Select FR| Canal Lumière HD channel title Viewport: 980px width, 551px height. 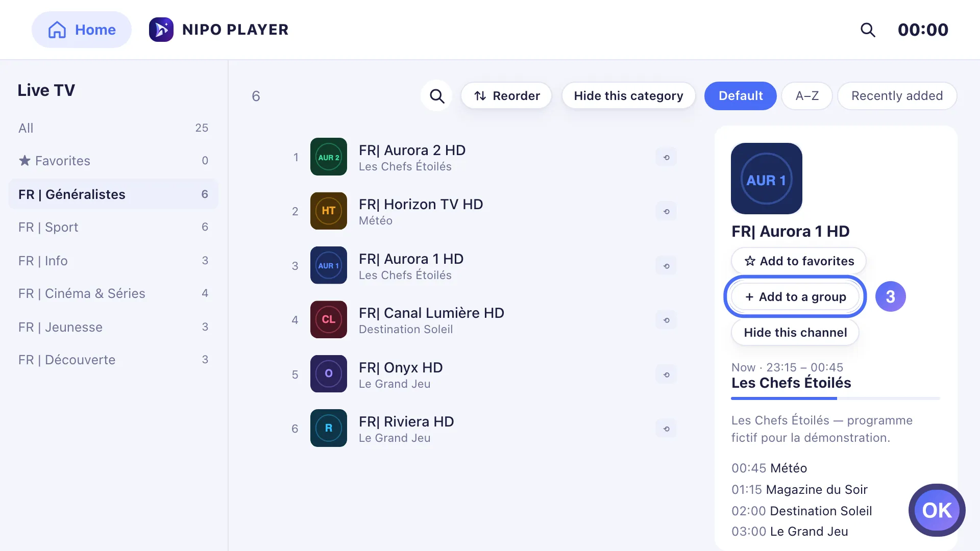click(431, 313)
